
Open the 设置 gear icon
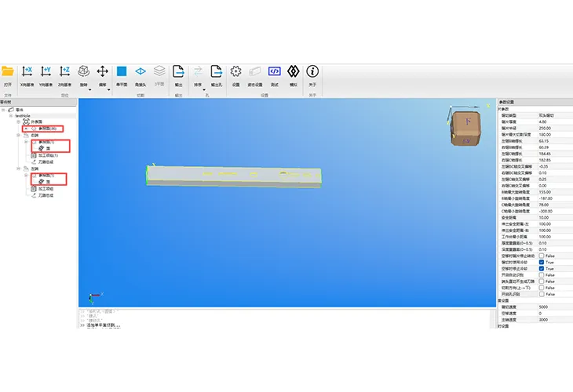[x=235, y=71]
